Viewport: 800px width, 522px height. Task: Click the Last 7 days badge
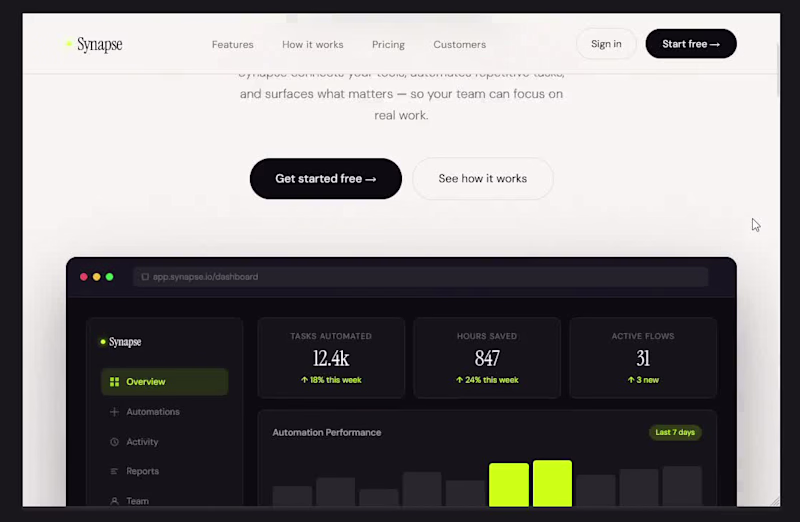pos(675,432)
